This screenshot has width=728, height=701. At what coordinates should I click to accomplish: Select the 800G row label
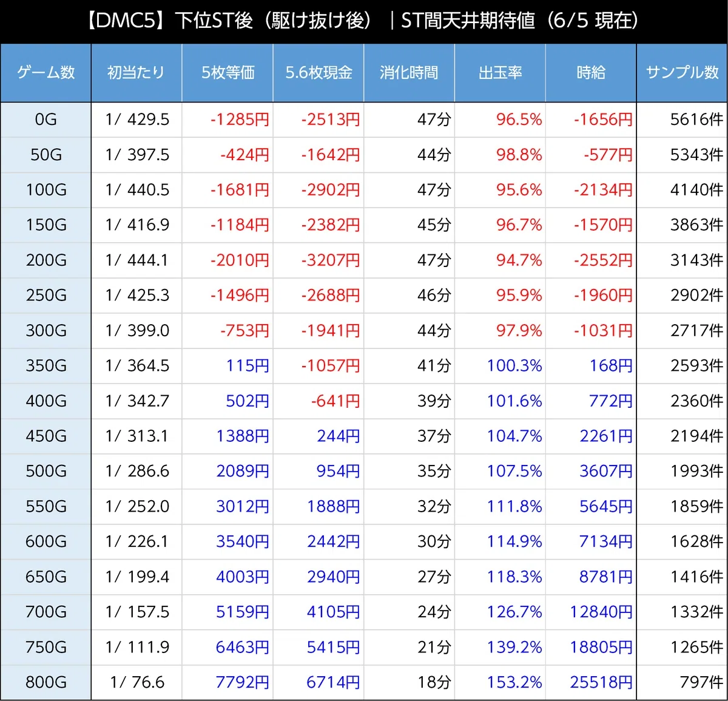[46, 683]
